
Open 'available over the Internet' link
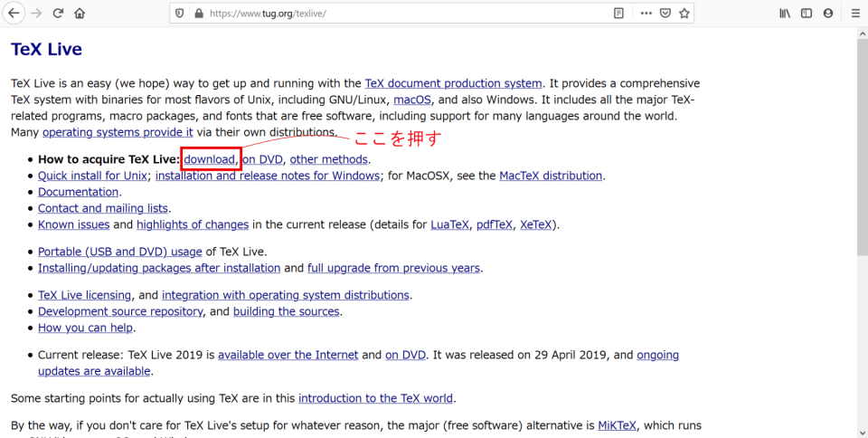point(288,355)
